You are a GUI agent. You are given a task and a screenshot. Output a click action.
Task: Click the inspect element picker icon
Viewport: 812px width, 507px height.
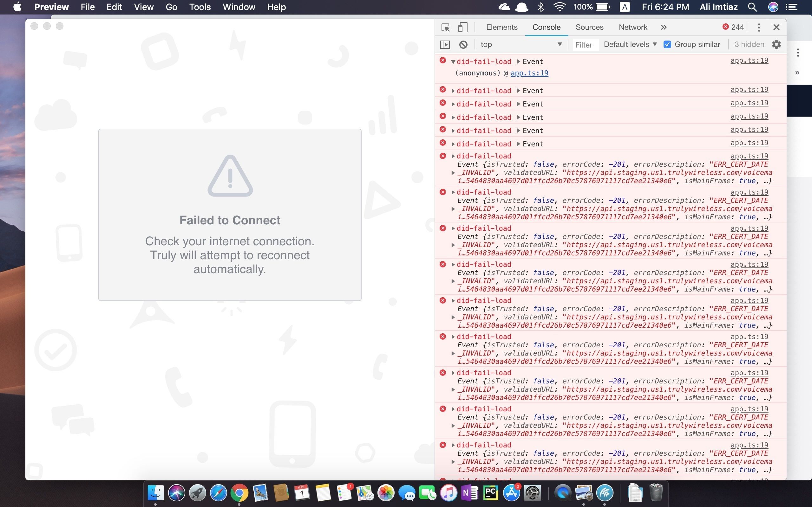tap(446, 28)
